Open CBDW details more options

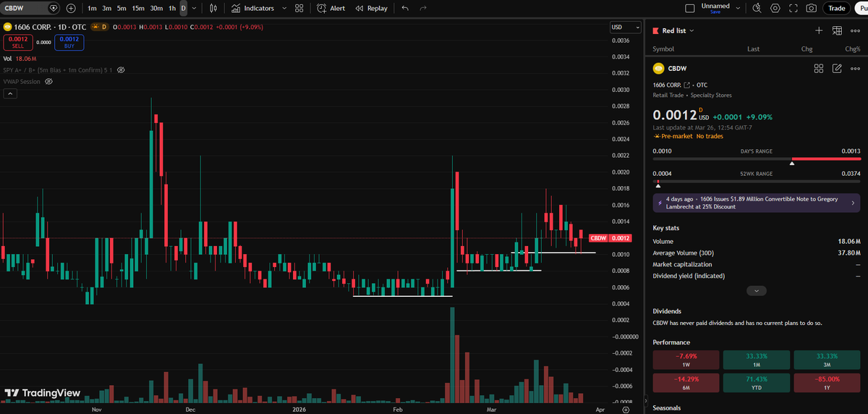855,69
